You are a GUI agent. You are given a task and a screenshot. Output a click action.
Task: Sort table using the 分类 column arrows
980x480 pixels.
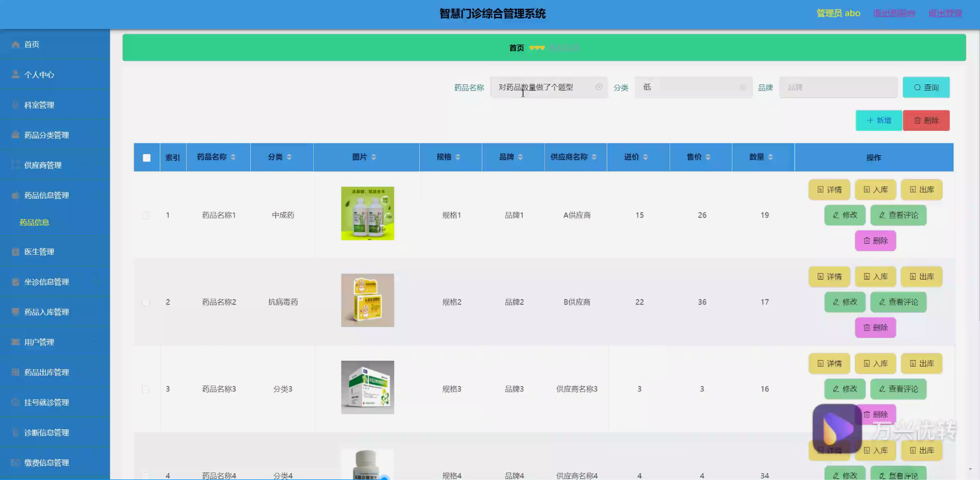click(x=289, y=157)
